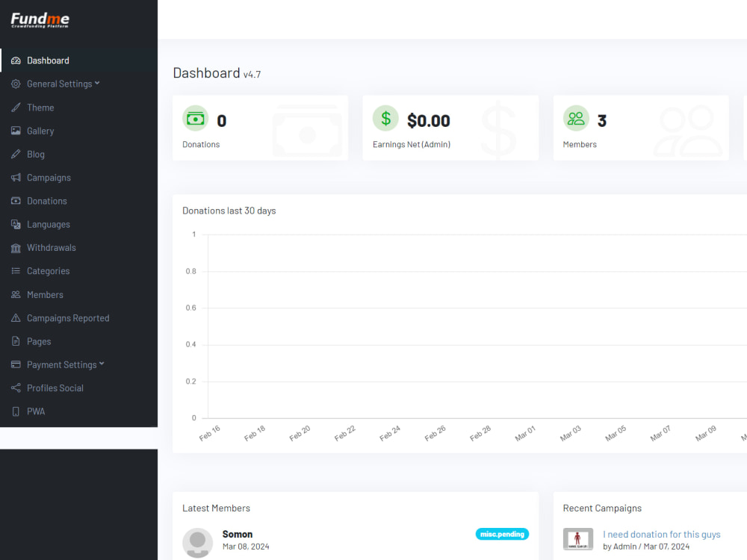Select the Campaigns megaphone icon in sidebar
Viewport: 747px width, 560px height.
[x=16, y=177]
